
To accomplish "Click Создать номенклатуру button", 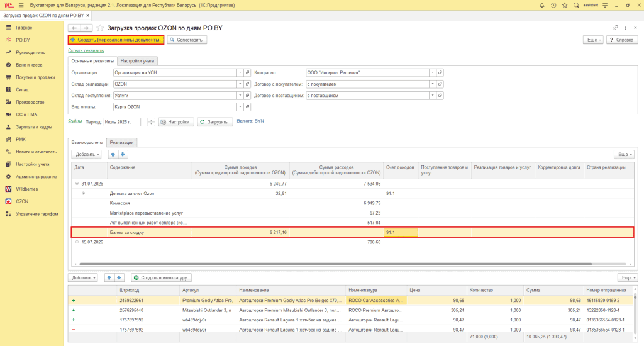I will 162,278.
